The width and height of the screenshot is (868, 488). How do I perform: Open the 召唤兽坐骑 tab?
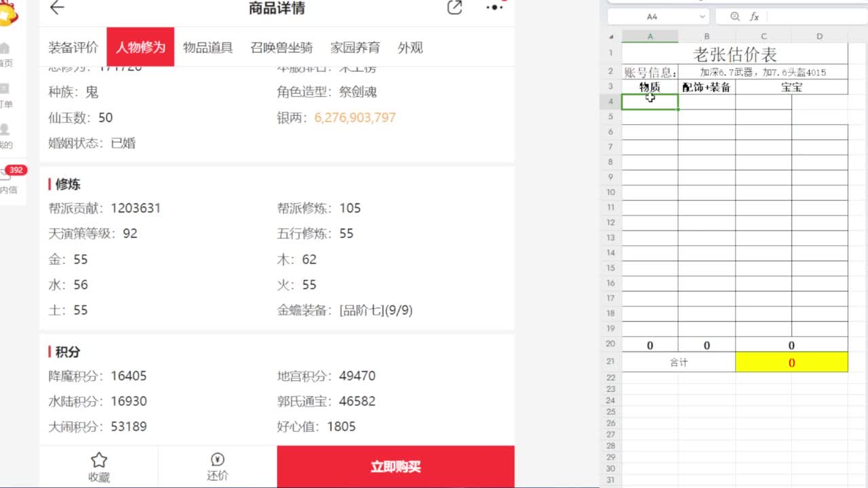tap(281, 47)
